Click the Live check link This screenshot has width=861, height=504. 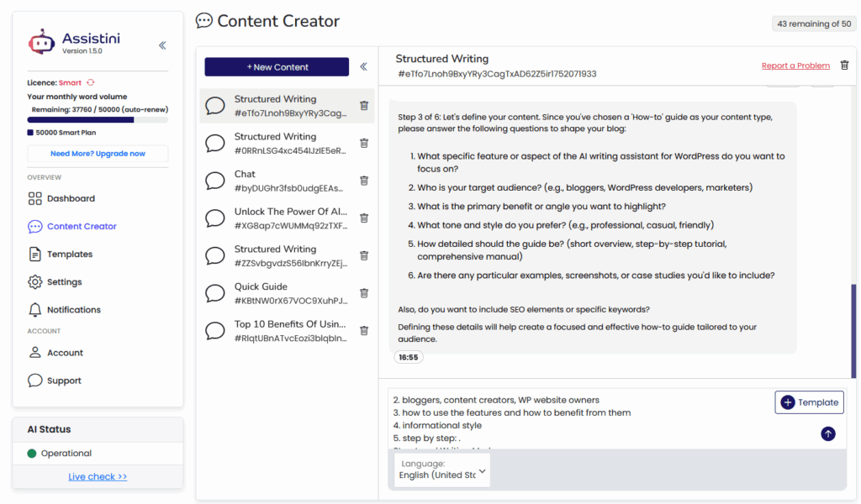(x=97, y=476)
